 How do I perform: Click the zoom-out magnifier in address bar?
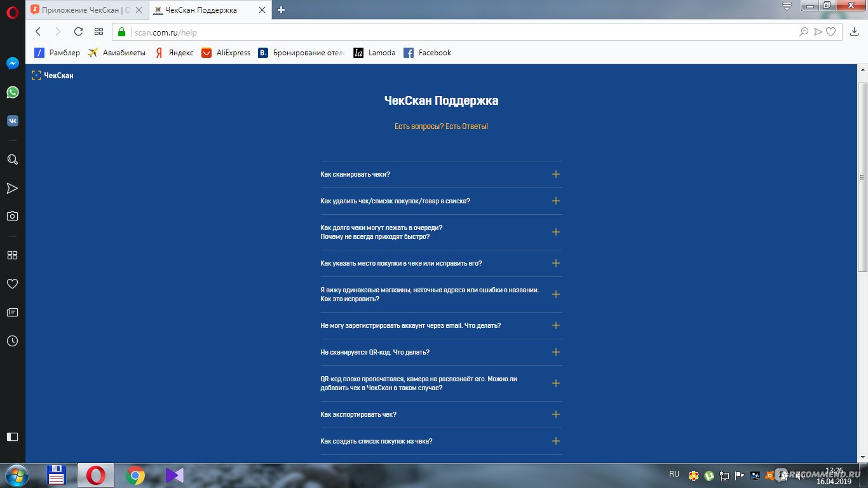pyautogui.click(x=804, y=32)
